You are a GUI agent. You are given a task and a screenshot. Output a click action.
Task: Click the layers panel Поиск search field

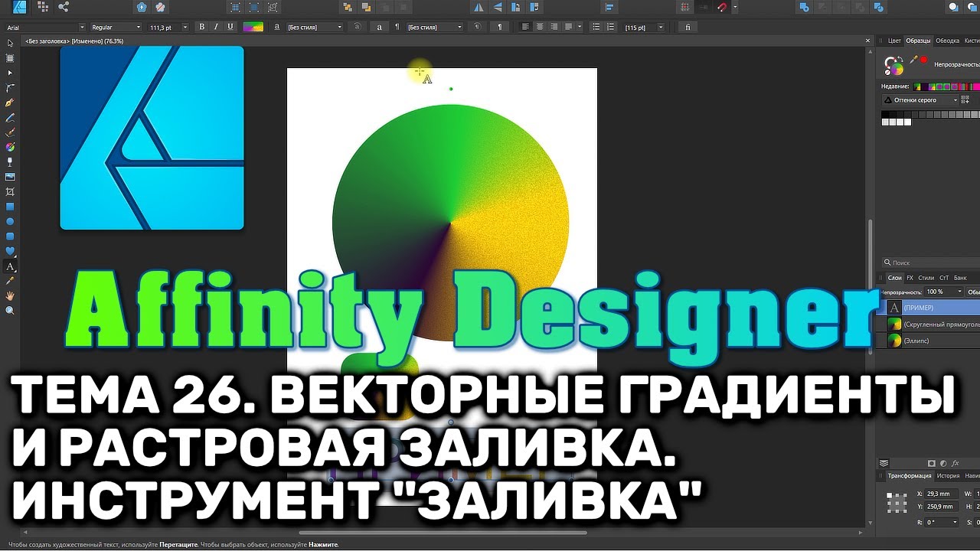(929, 262)
